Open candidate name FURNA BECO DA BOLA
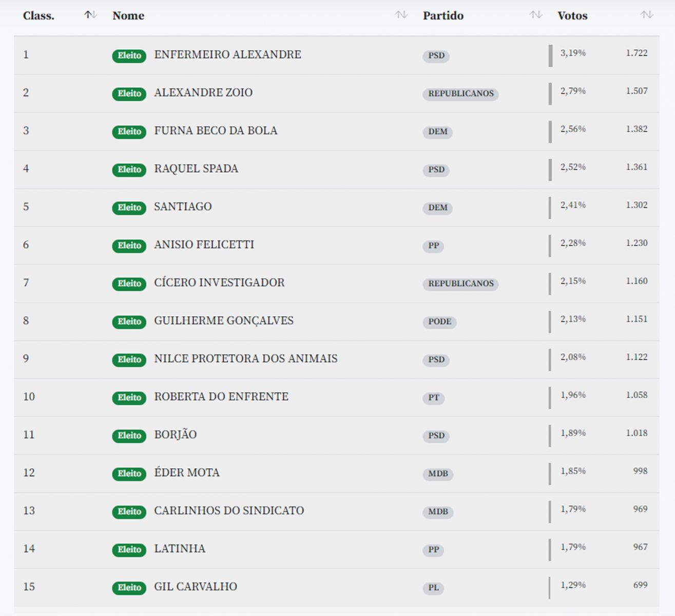675x616 pixels. point(216,130)
